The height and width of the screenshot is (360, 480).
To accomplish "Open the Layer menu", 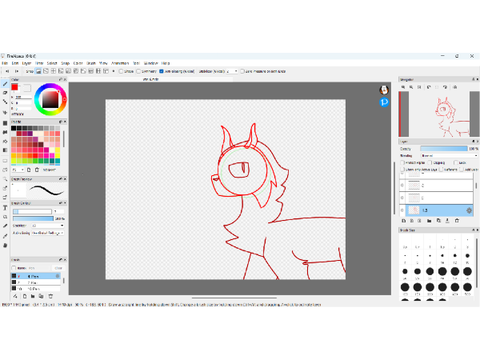I will point(27,63).
